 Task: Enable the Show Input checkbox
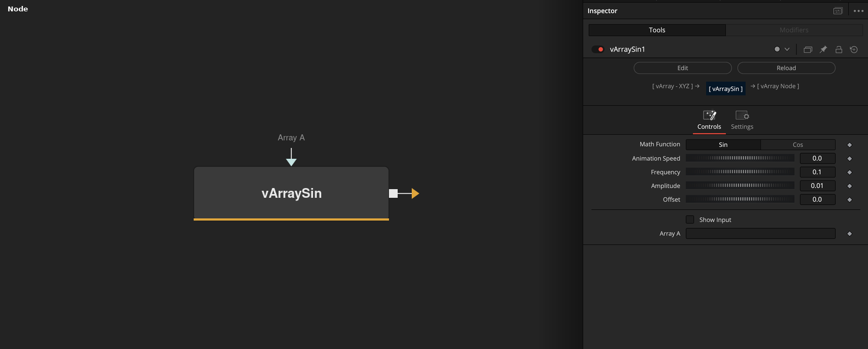(x=690, y=219)
